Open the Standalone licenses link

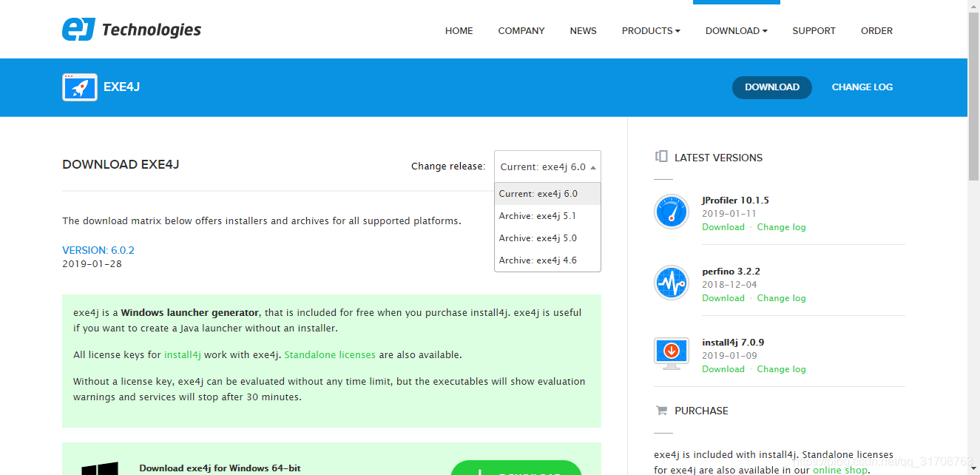(330, 355)
